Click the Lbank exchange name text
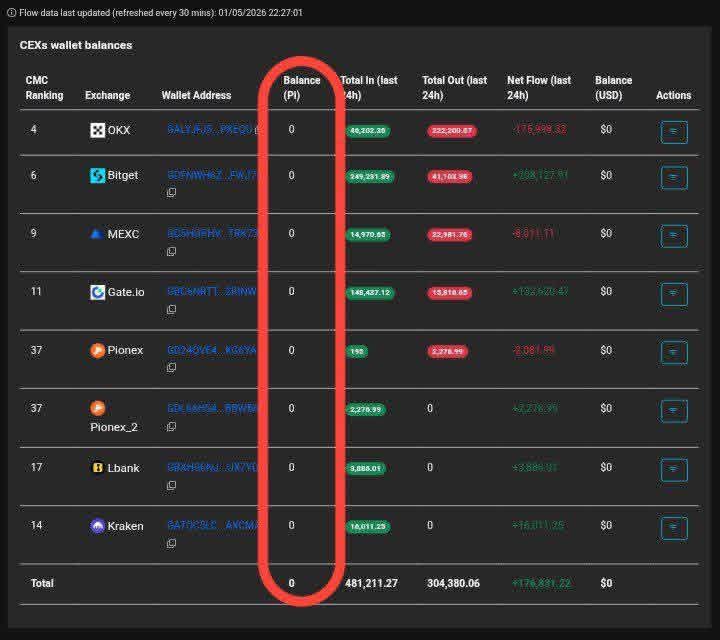Image resolution: width=720 pixels, height=640 pixels. point(123,468)
